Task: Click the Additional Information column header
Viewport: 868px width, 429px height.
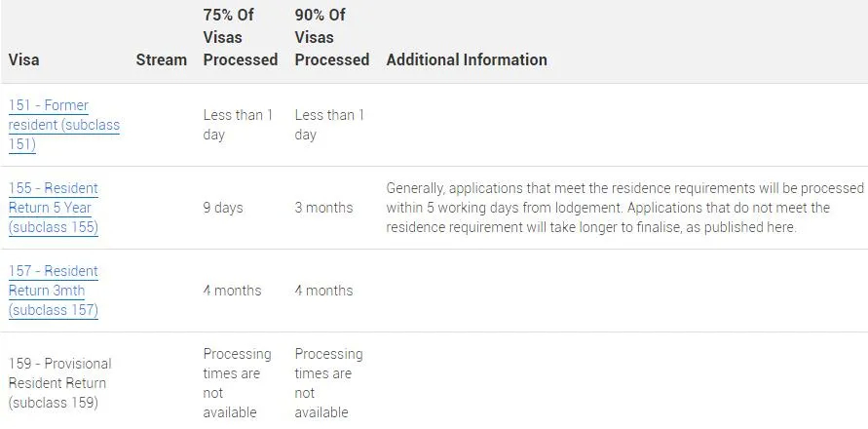Action: tap(467, 59)
